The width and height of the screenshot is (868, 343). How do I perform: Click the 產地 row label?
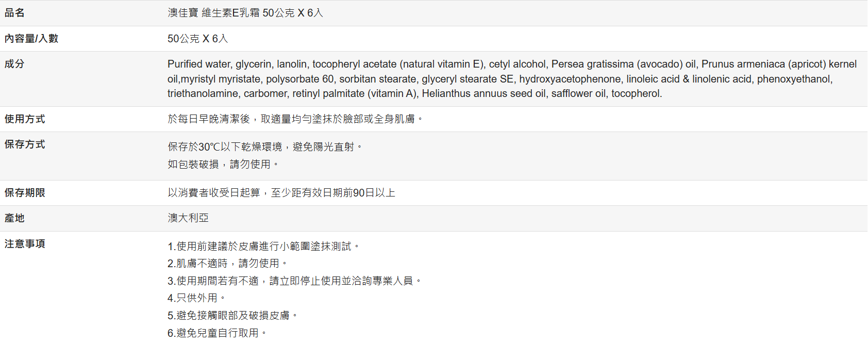[x=14, y=218]
